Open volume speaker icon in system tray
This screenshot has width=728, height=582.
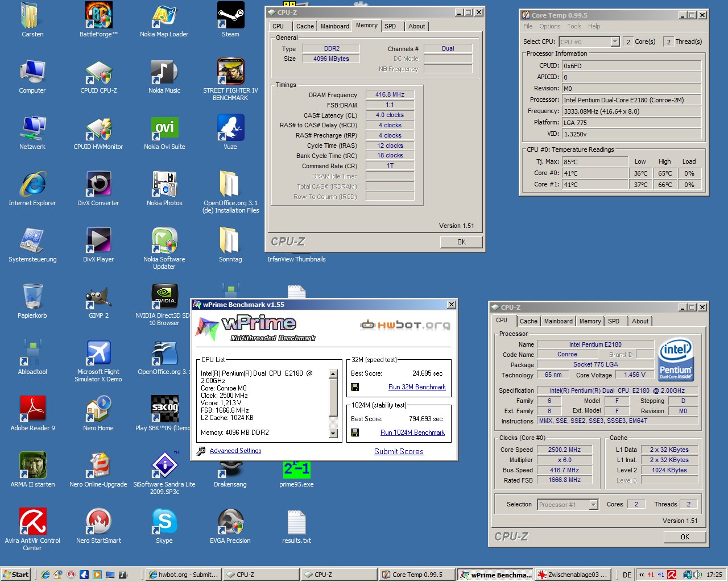tap(697, 575)
